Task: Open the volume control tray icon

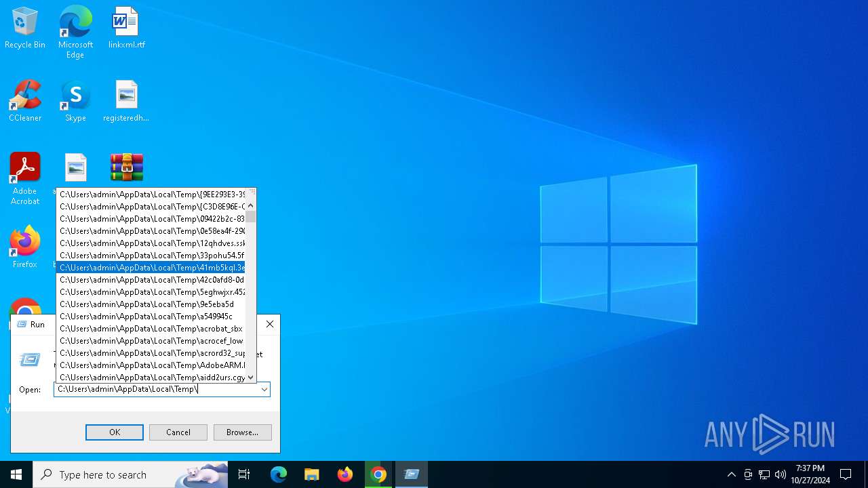Action: coord(781,474)
